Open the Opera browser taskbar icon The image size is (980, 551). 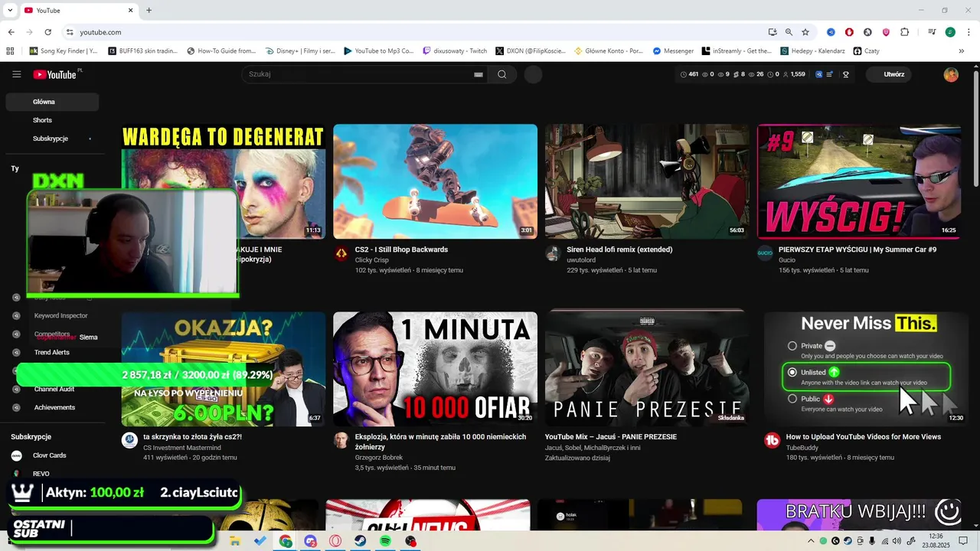[335, 541]
